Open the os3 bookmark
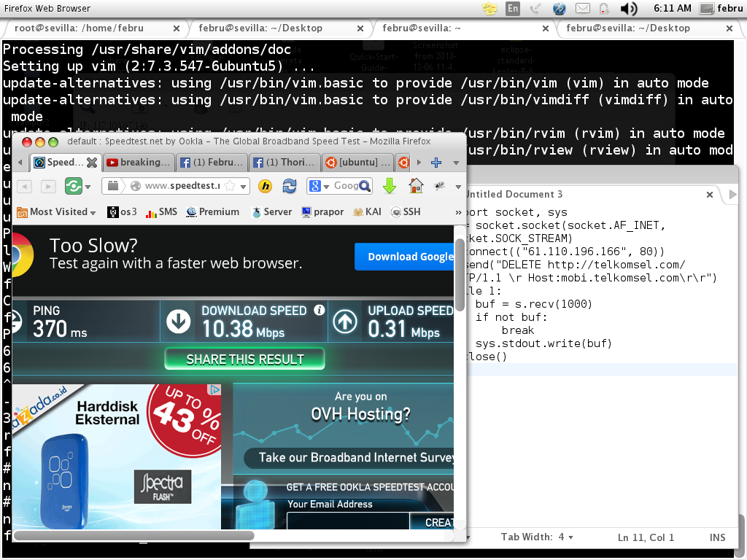747x560 pixels. 122,212
